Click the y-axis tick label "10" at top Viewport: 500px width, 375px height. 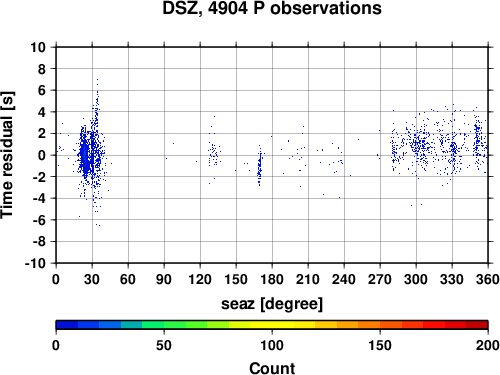pos(38,47)
